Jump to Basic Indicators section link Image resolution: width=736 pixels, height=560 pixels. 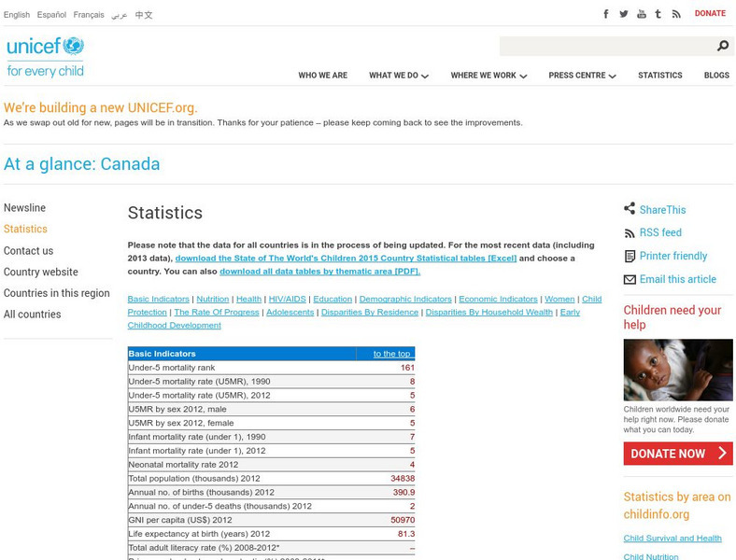click(158, 299)
